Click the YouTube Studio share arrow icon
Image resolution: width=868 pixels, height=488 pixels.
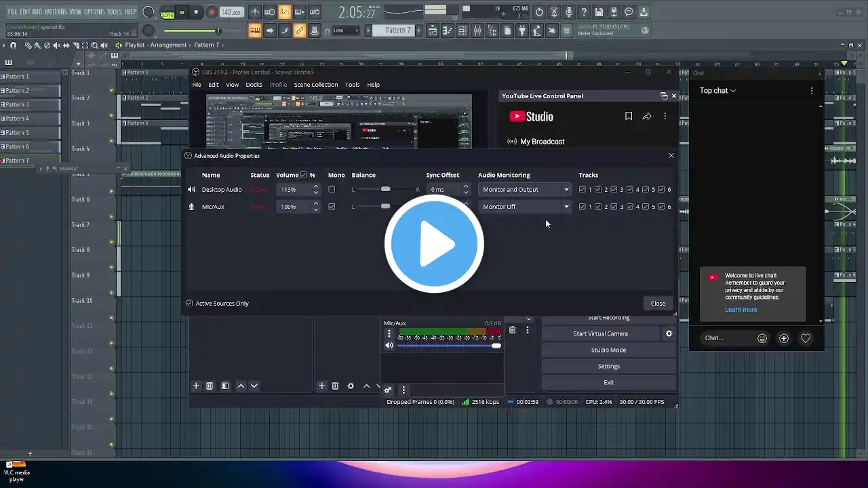click(647, 117)
